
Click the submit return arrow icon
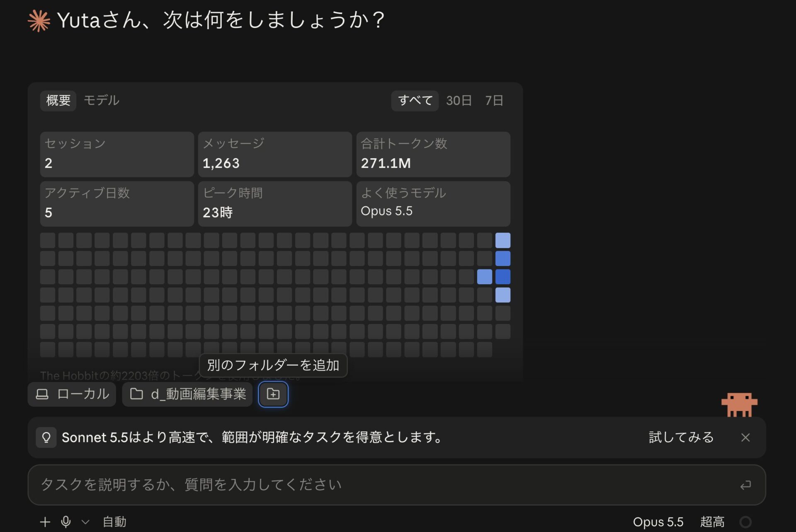745,485
